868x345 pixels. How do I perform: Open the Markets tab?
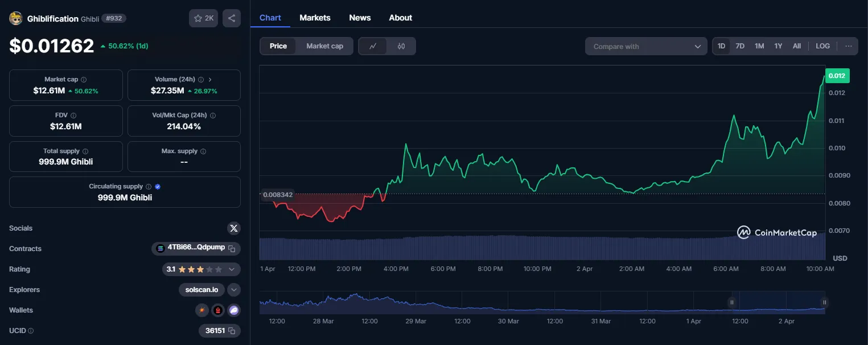[315, 18]
